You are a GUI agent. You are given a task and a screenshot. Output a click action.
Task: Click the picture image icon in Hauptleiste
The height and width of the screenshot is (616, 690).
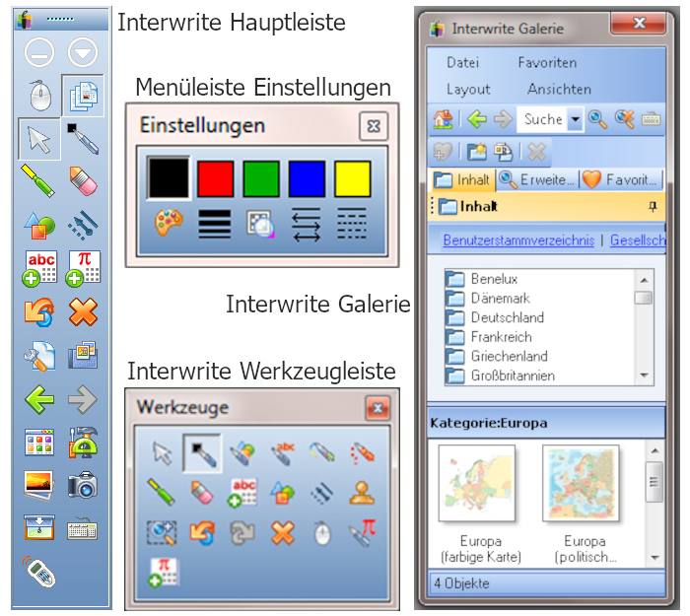point(38,486)
